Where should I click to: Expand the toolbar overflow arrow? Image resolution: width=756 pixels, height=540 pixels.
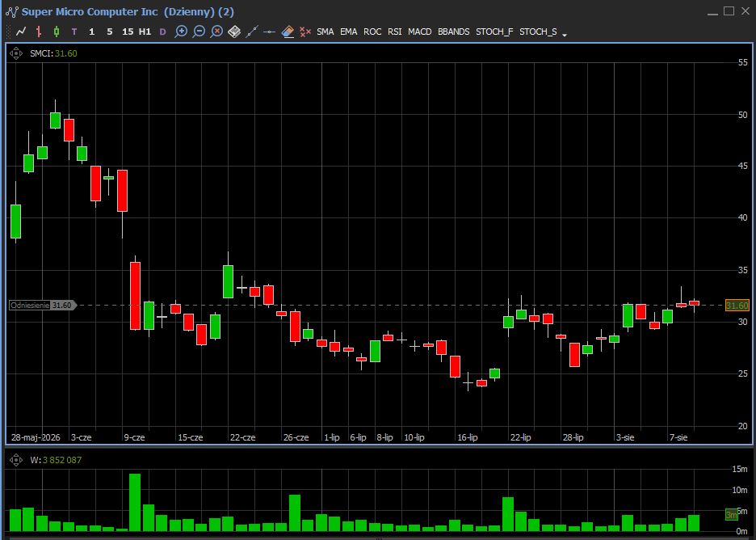pos(565,35)
